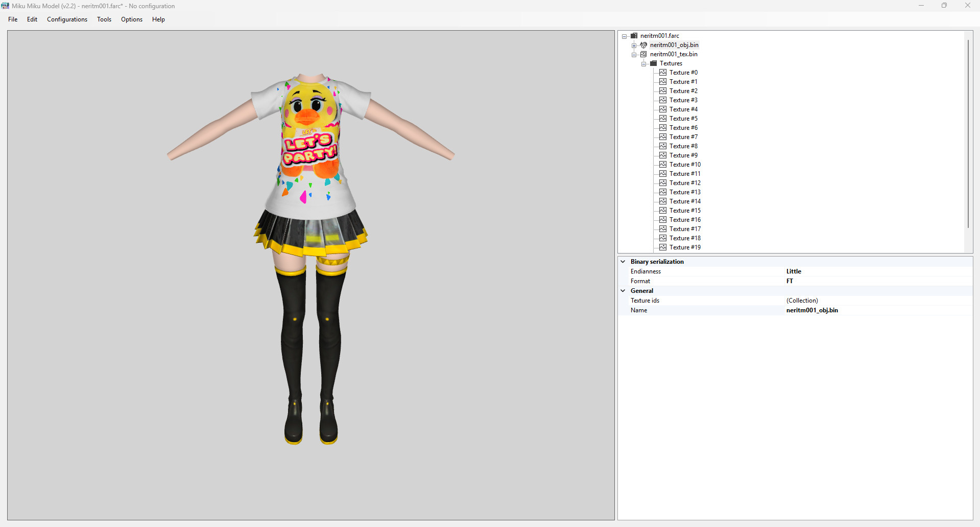980x527 pixels.
Task: Click the archive icon for neritm001.farc
Action: coord(634,36)
